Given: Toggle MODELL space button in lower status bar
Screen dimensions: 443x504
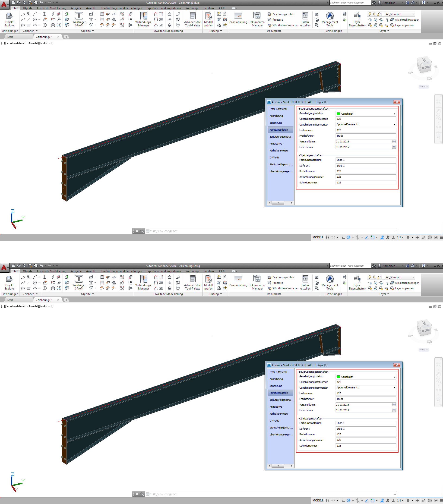Looking at the screenshot, I should click(x=318, y=501).
